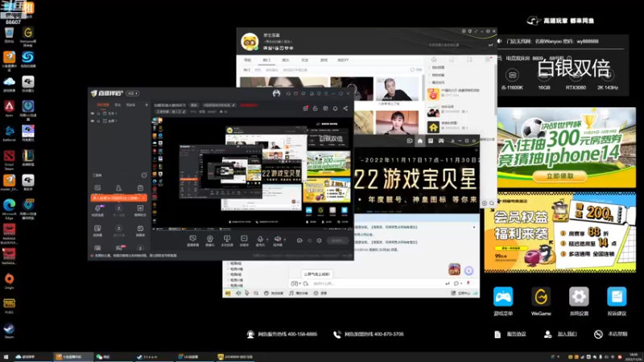Click the home icon in the channel window titlebar
Screen dimensions: 644x362
[419, 141]
